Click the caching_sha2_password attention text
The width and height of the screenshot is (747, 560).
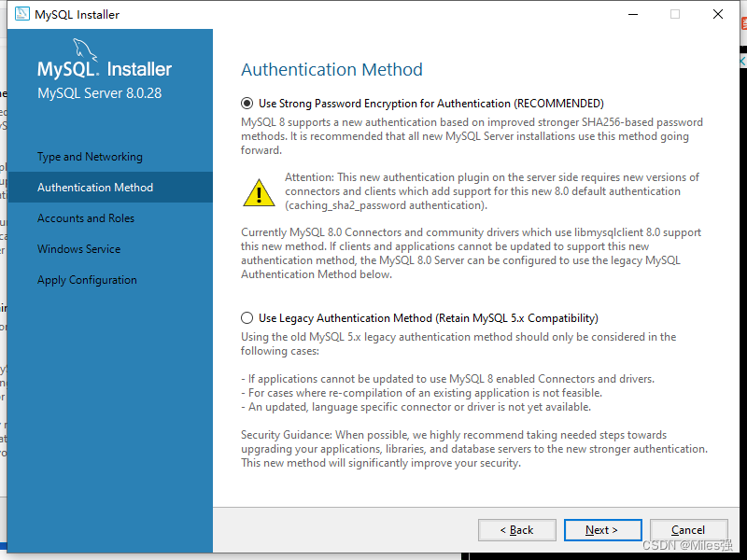[492, 191]
